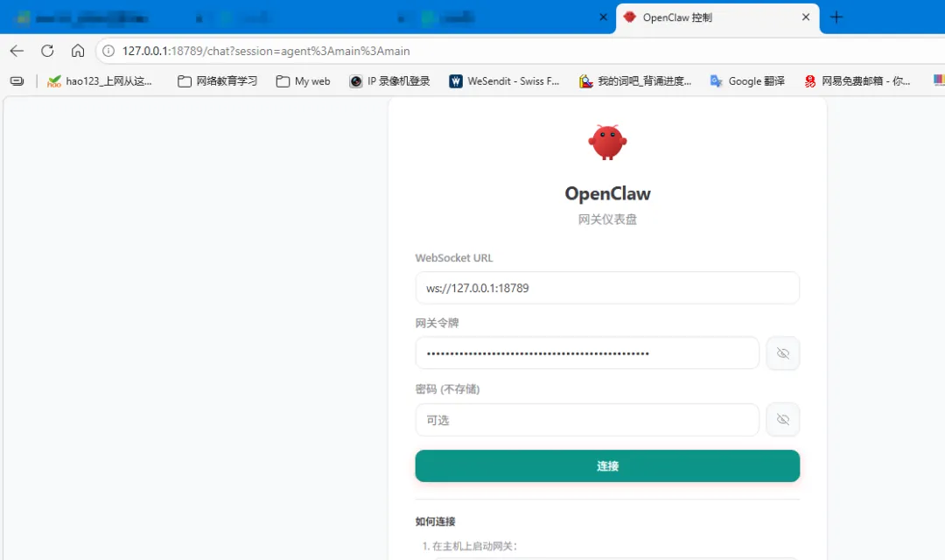Open the My web bookmark folder
Screen dimensions: 945x560
(x=303, y=81)
